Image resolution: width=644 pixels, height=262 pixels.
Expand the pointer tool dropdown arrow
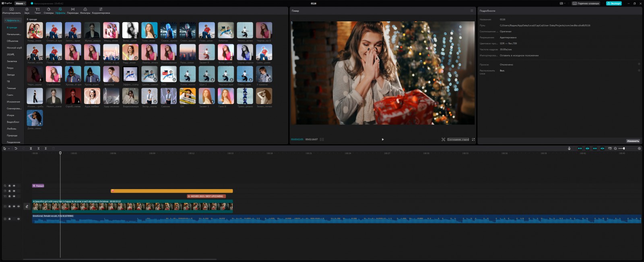click(9, 149)
